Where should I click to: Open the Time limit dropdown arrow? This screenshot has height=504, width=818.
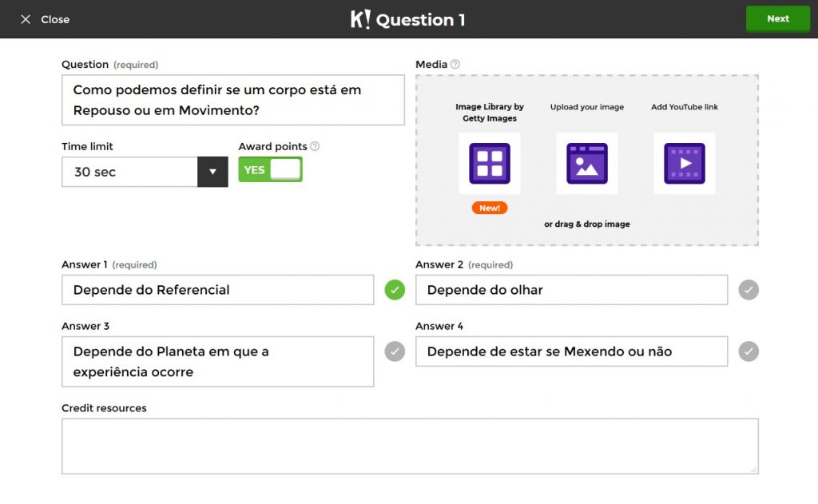click(212, 172)
